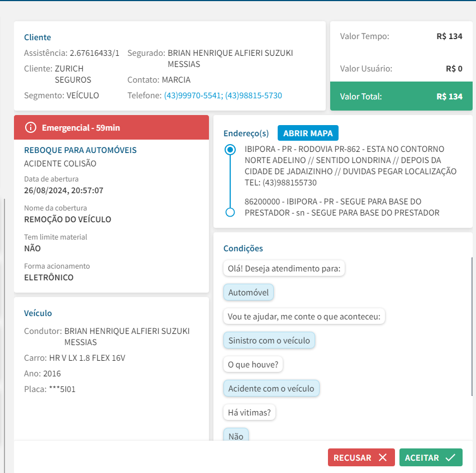Click the info icon in Emergencial banner
The image size is (476, 473).
tap(31, 127)
